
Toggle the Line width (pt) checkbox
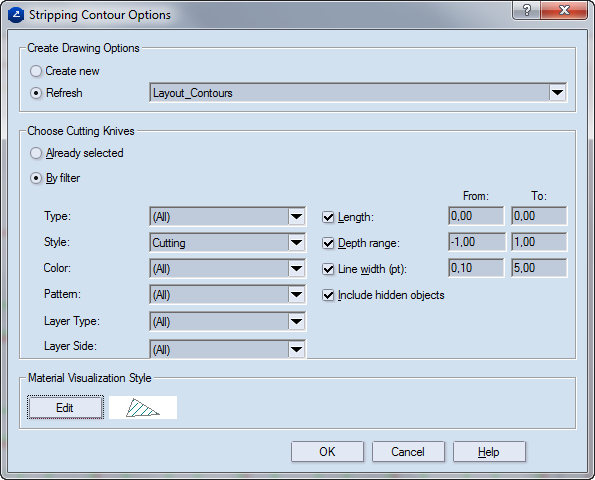point(328,269)
